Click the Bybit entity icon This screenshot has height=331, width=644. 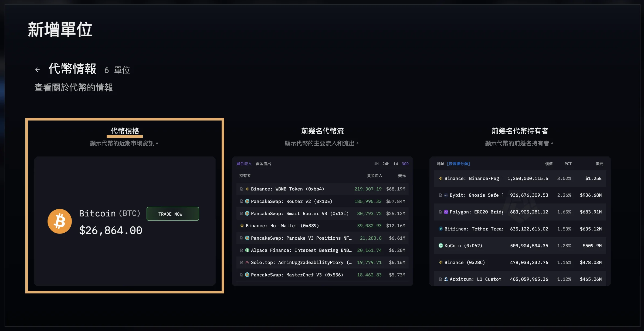pyautogui.click(x=446, y=195)
